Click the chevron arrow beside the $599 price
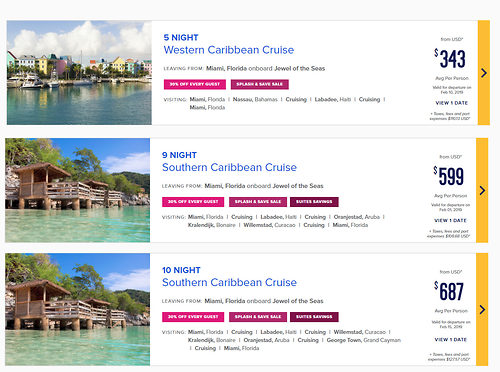 click(x=482, y=191)
